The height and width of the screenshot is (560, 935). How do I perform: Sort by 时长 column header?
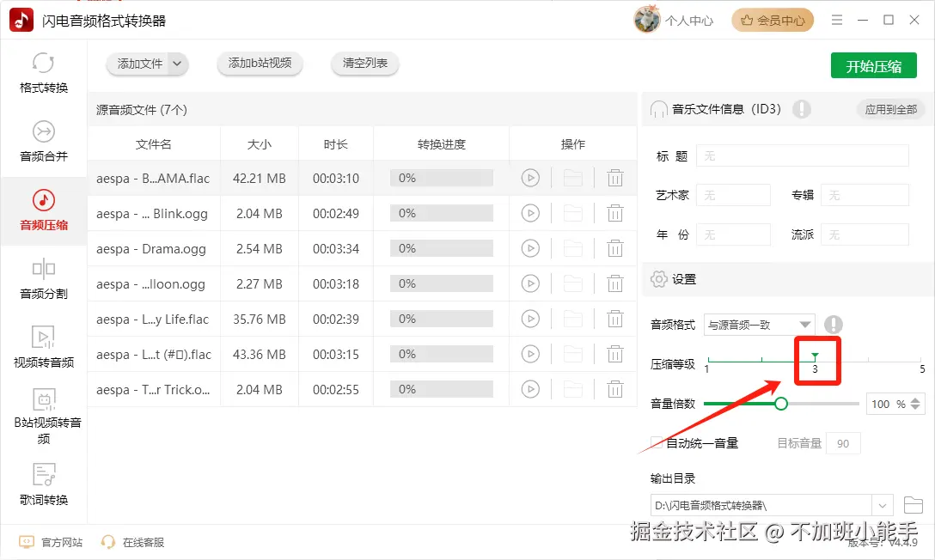tap(336, 144)
